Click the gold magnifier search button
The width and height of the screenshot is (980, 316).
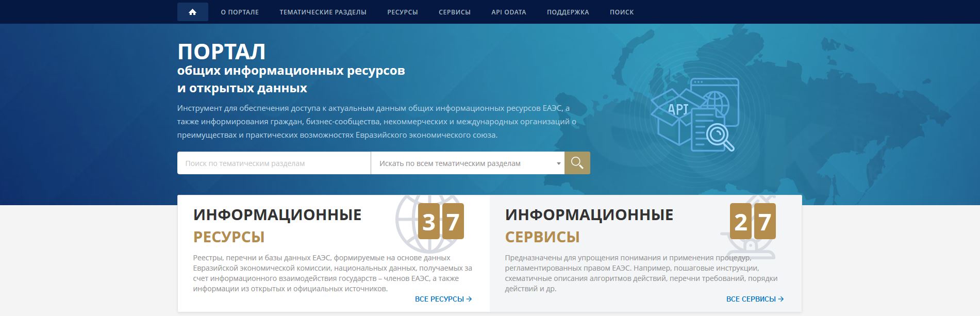click(577, 163)
